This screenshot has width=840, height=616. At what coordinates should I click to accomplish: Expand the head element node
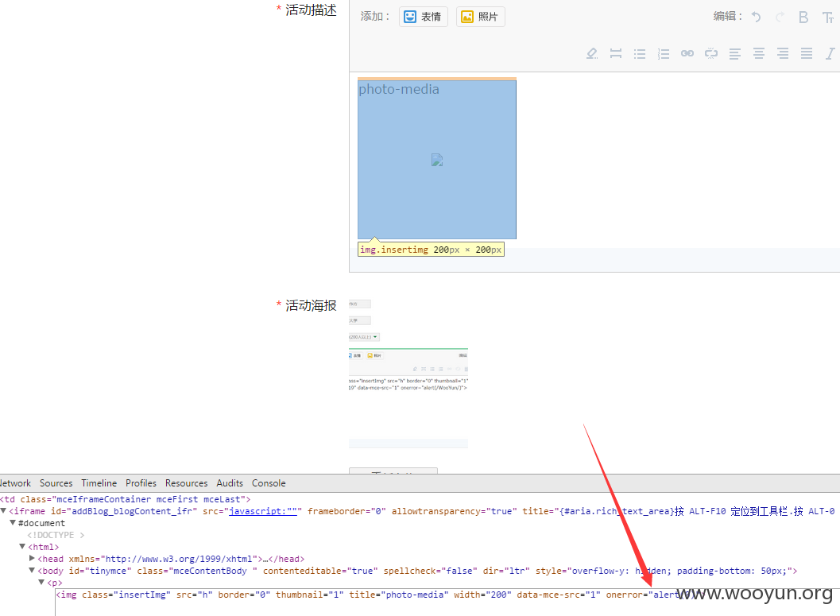[32, 558]
